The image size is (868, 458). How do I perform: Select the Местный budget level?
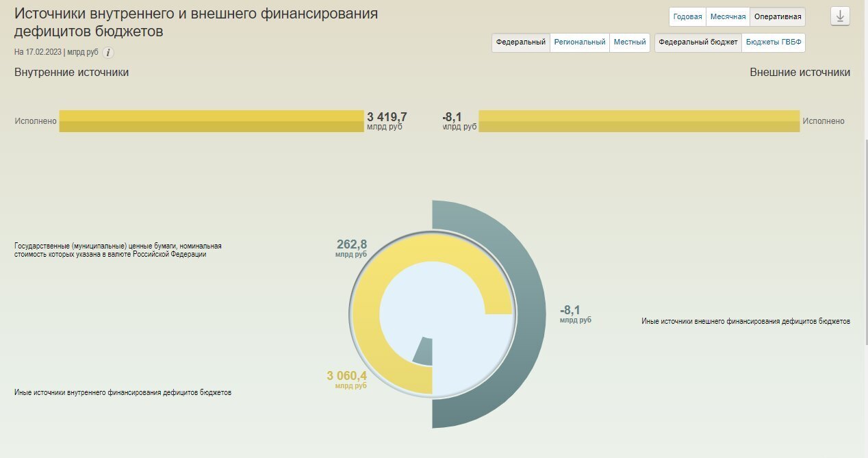pos(630,42)
